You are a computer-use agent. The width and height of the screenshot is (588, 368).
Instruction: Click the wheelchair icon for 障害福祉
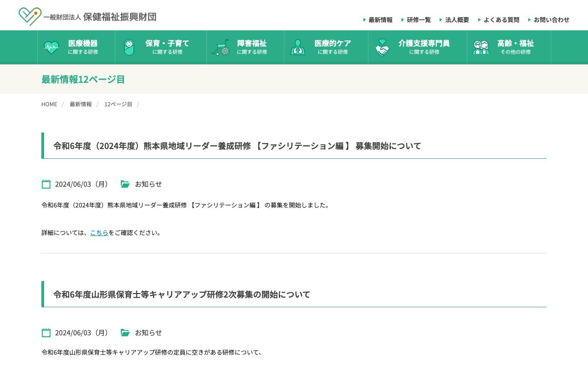(221, 47)
